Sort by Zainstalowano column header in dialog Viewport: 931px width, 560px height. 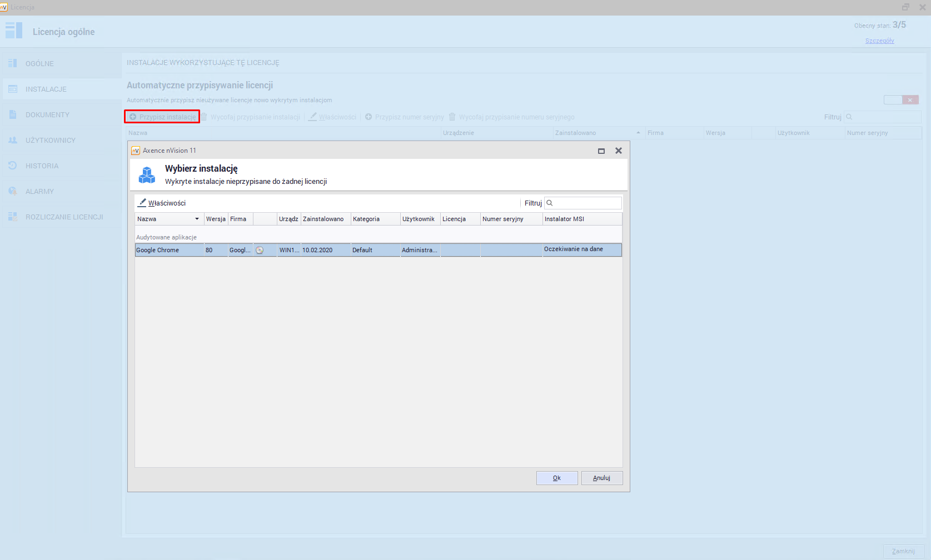click(325, 219)
